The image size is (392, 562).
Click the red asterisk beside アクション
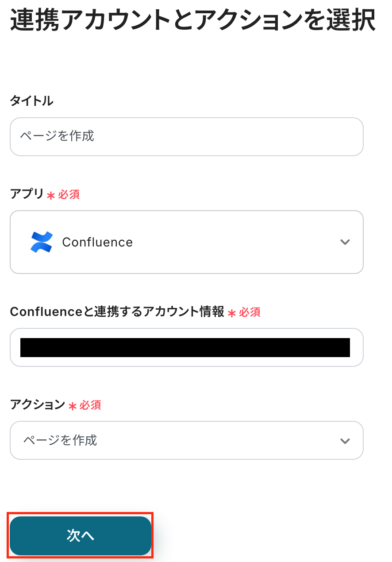[73, 406]
